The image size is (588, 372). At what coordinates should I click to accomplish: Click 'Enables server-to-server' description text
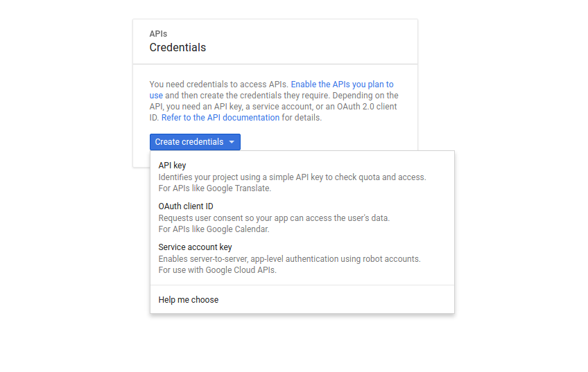pyautogui.click(x=290, y=259)
